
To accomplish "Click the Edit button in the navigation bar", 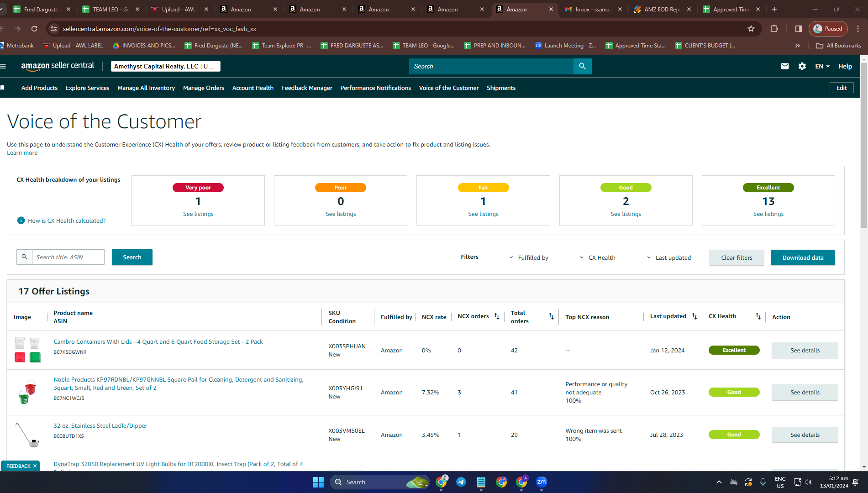I will pos(842,88).
